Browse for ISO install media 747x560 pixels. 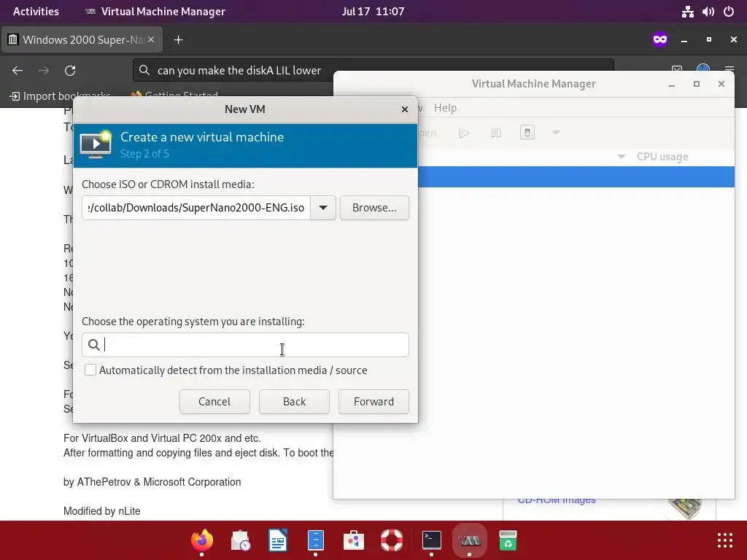click(374, 208)
